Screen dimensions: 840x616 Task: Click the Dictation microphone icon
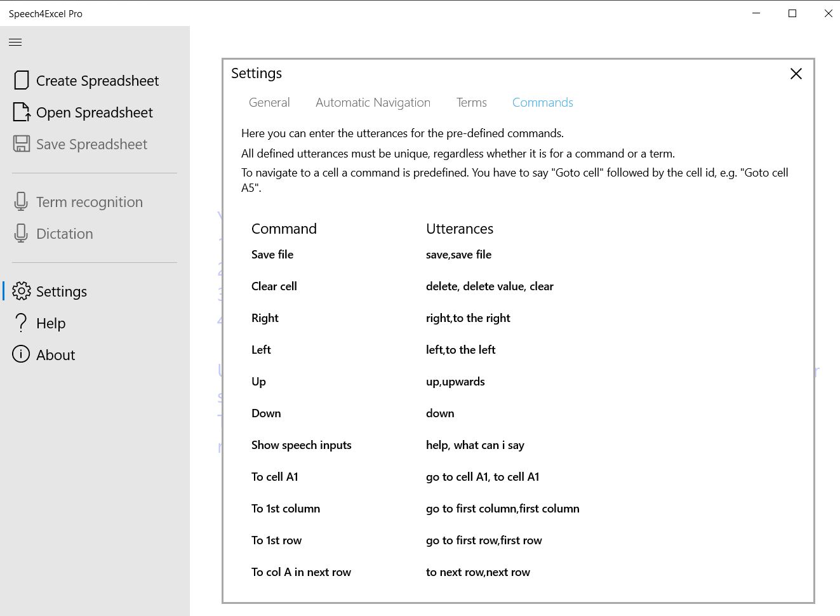click(x=21, y=234)
